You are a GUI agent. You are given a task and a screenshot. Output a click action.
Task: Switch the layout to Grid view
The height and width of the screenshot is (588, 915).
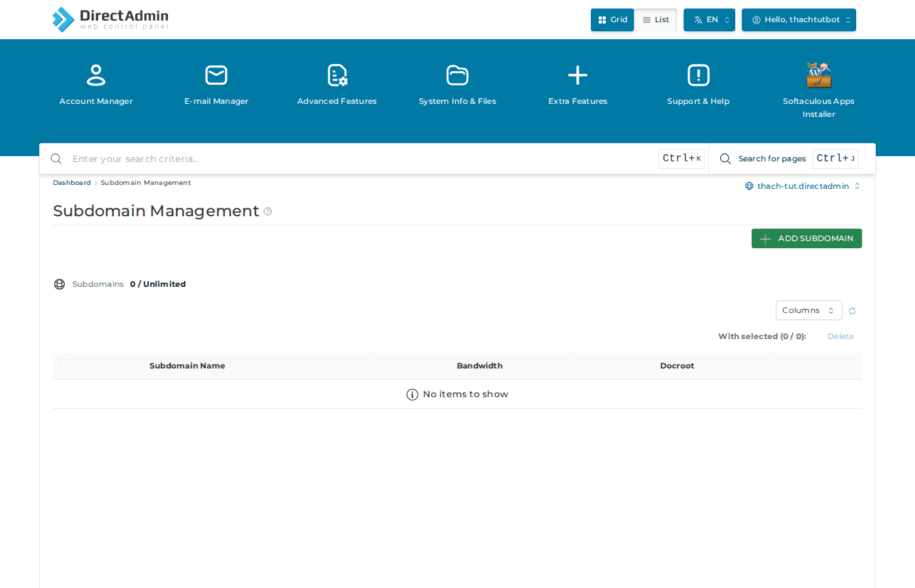pos(612,20)
